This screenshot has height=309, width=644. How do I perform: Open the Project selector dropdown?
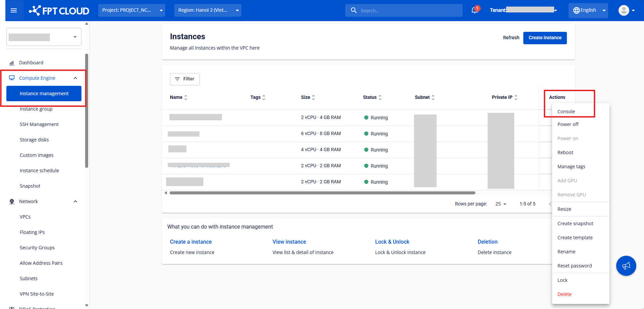click(132, 10)
